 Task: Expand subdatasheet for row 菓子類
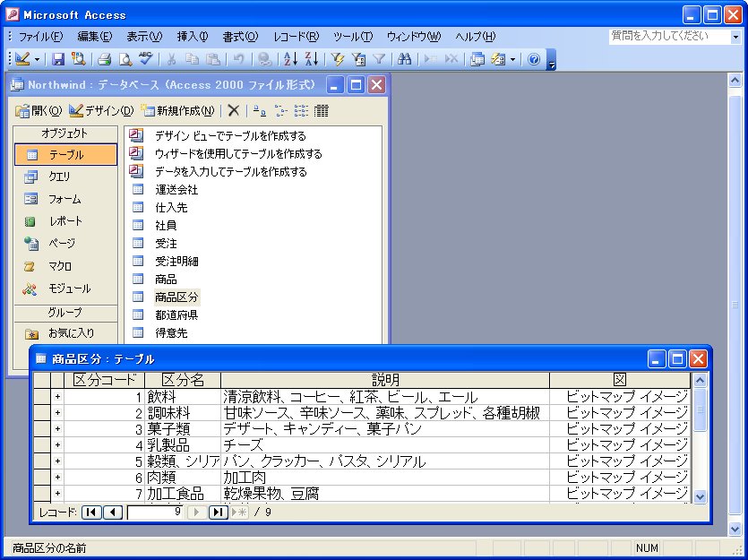tap(57, 429)
